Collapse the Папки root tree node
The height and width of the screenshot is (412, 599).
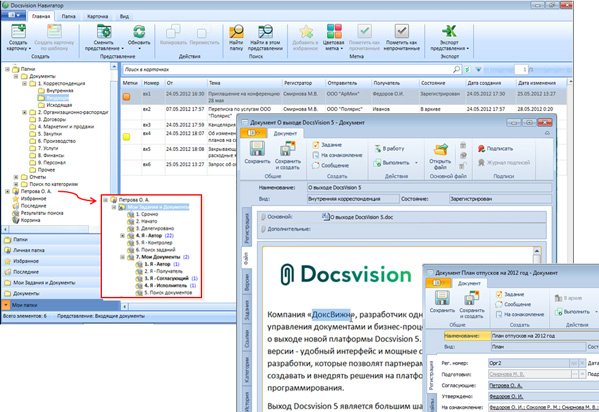pos(7,69)
